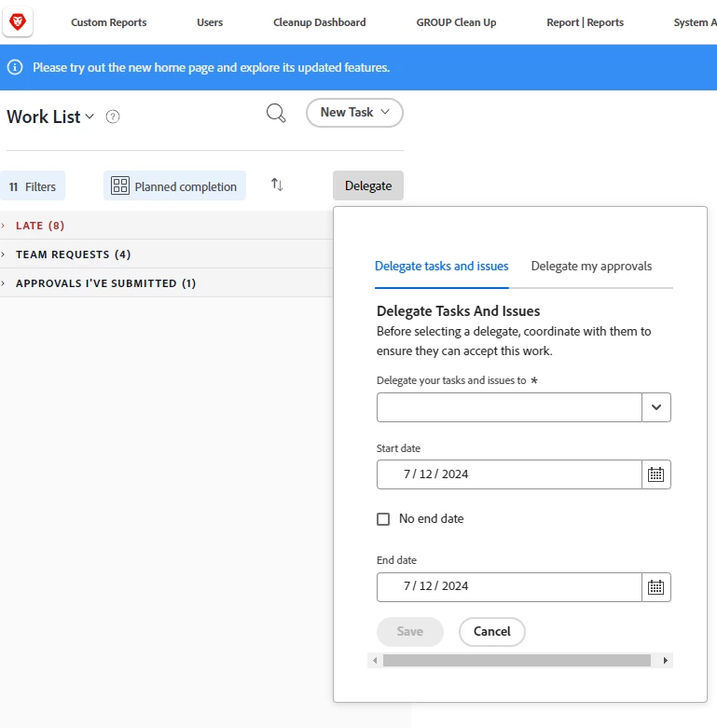This screenshot has width=717, height=728.
Task: Check the No end date checkbox
Action: 383,519
